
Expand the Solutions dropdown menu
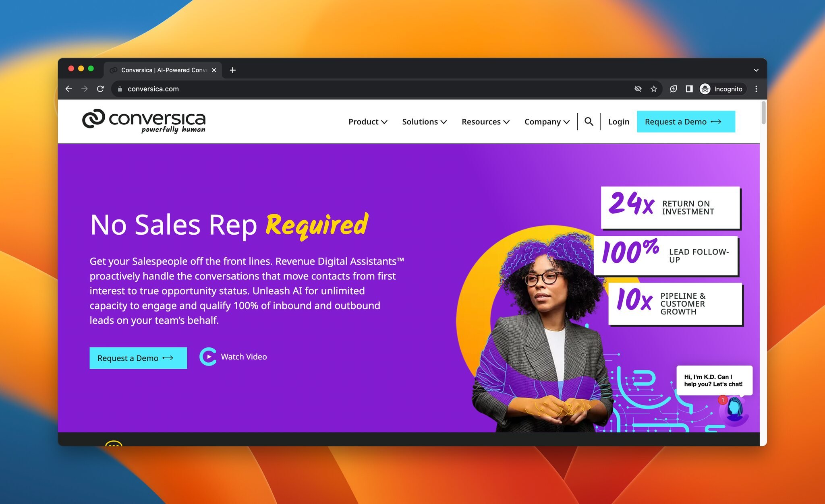click(x=424, y=121)
